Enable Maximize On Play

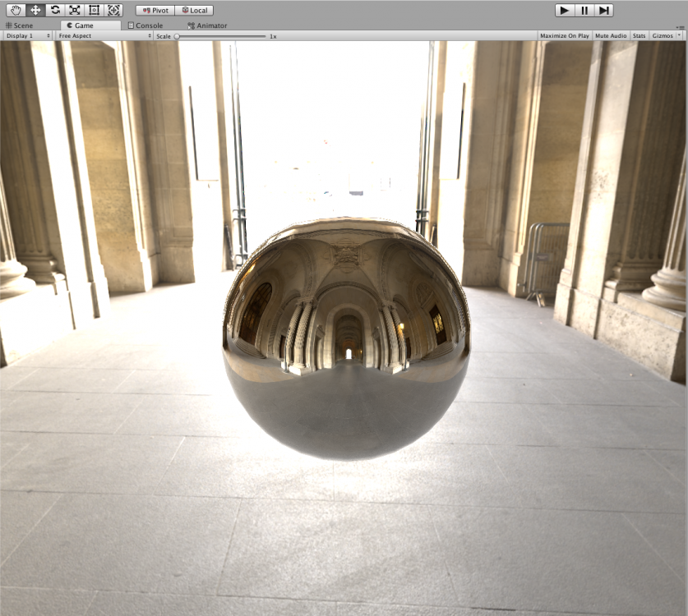(564, 36)
